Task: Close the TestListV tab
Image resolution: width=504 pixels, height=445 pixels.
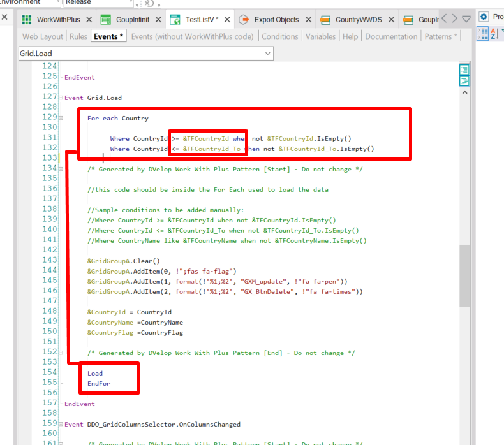Action: tap(227, 20)
